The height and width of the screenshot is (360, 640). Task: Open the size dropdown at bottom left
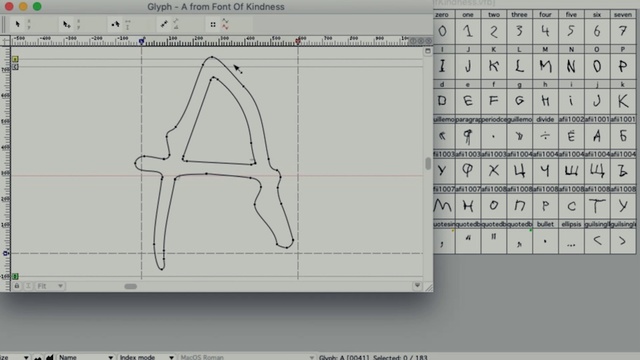[15, 357]
